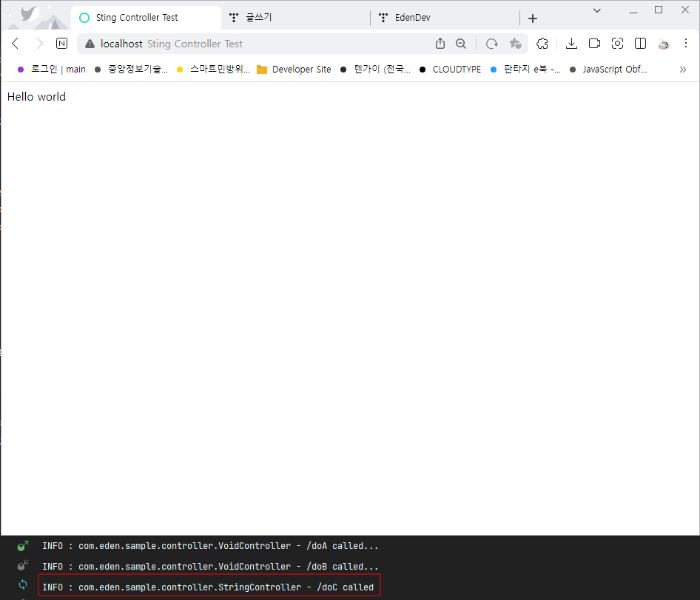The width and height of the screenshot is (700, 600).
Task: Open the 중앙정보기술 bookmark
Action: [x=131, y=70]
